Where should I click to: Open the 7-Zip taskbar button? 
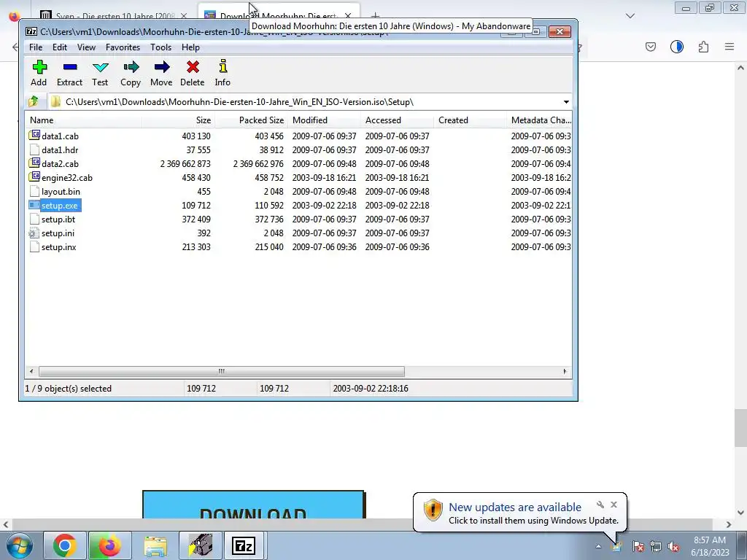[244, 545]
